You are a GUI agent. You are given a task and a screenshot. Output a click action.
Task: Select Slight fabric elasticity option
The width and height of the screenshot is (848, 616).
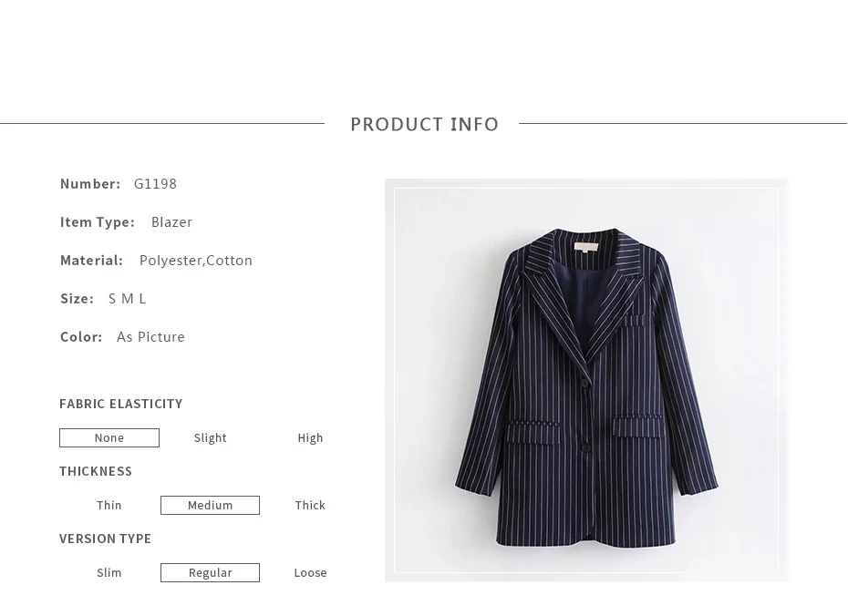(211, 437)
